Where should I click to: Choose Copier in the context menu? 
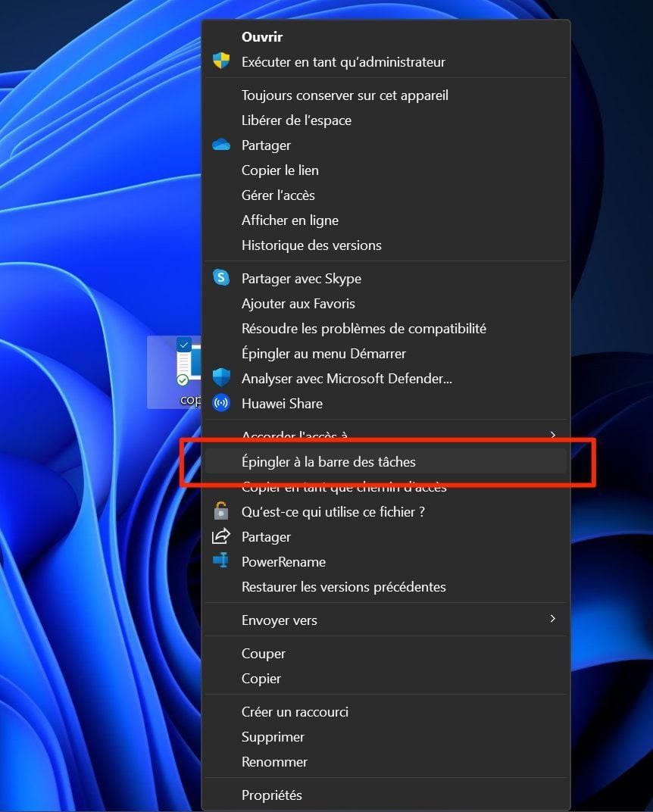coord(386,679)
